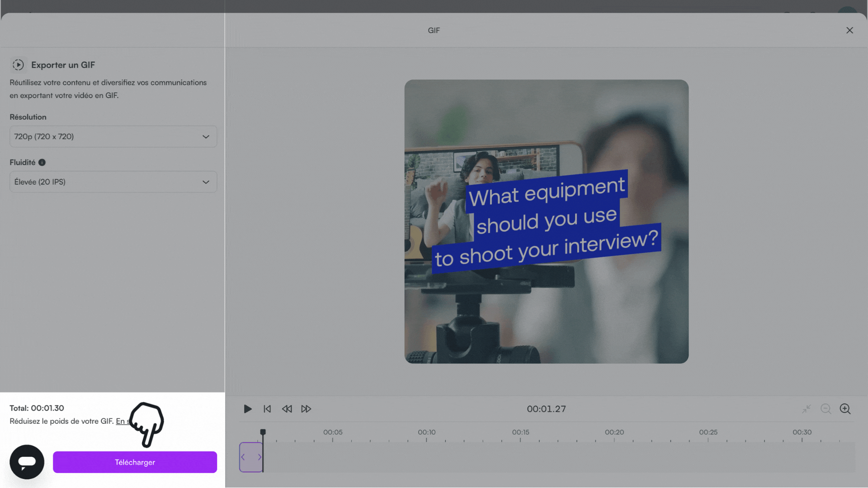Click the rewind double-arrow icon
Image resolution: width=868 pixels, height=488 pixels.
coord(287,409)
